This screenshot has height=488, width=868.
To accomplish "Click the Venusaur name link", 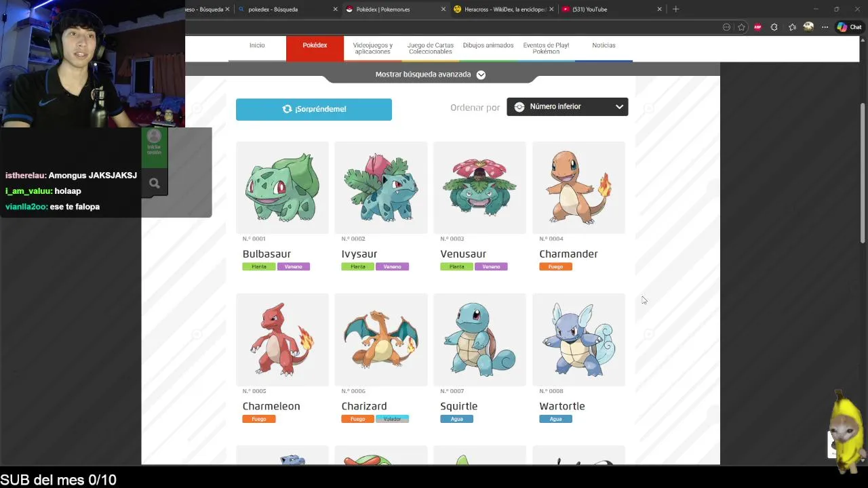I will (463, 254).
